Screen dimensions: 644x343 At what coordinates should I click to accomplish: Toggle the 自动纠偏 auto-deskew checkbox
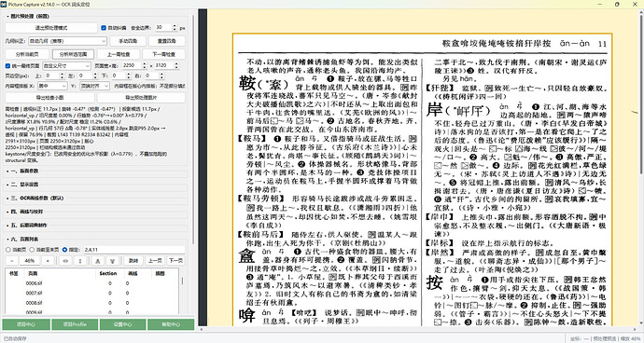[104, 28]
